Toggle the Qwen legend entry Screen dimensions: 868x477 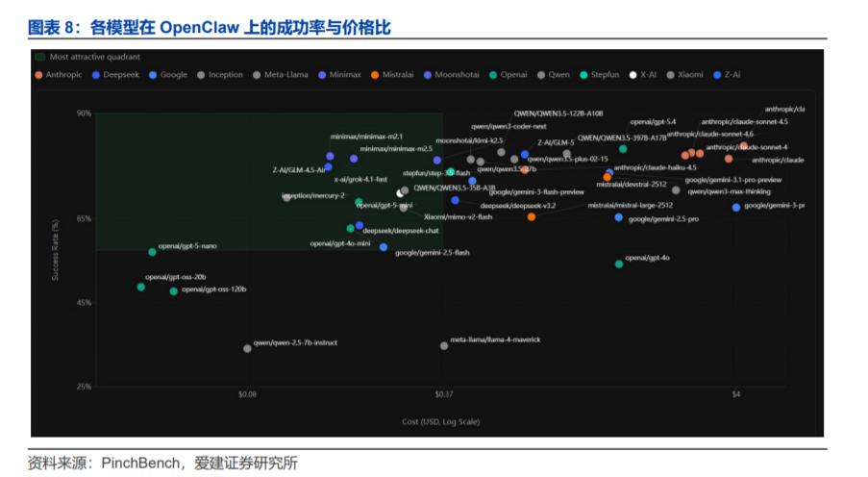point(553,75)
